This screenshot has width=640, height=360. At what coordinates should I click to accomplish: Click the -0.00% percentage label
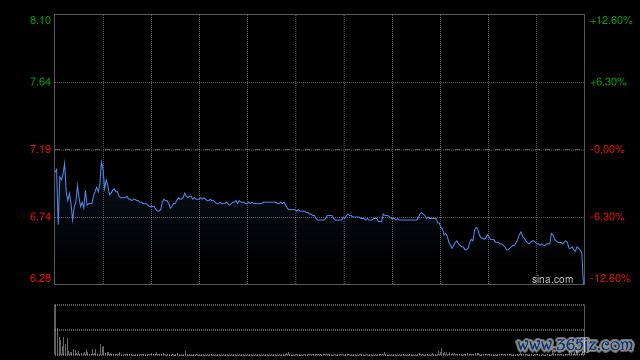click(607, 149)
